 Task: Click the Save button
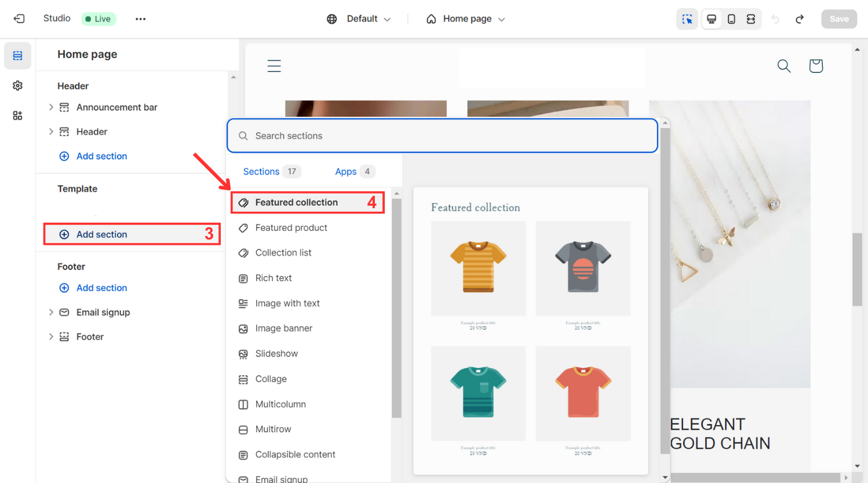(x=839, y=19)
